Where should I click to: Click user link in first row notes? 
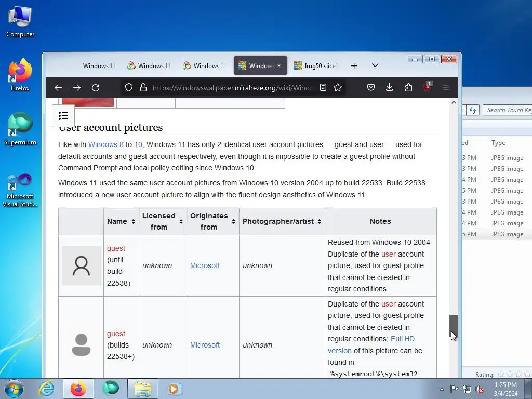tap(389, 254)
